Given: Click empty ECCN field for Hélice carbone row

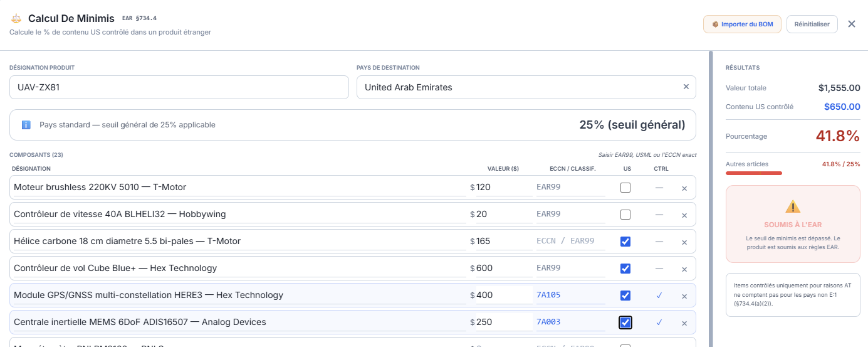Looking at the screenshot, I should click(x=570, y=241).
